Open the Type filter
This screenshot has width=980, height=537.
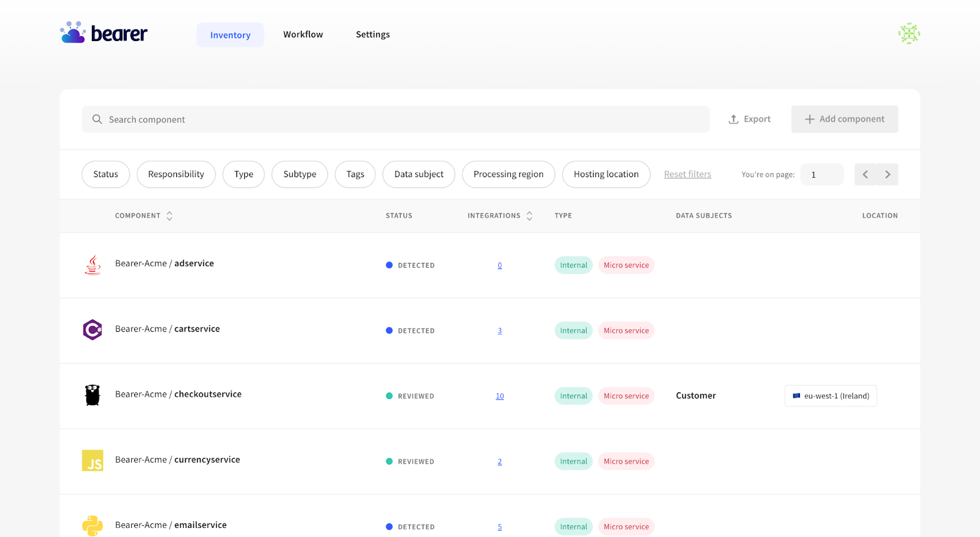coord(243,174)
